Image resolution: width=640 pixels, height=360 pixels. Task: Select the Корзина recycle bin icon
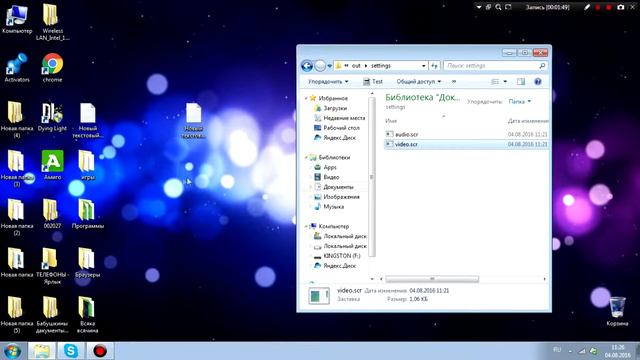click(x=617, y=311)
